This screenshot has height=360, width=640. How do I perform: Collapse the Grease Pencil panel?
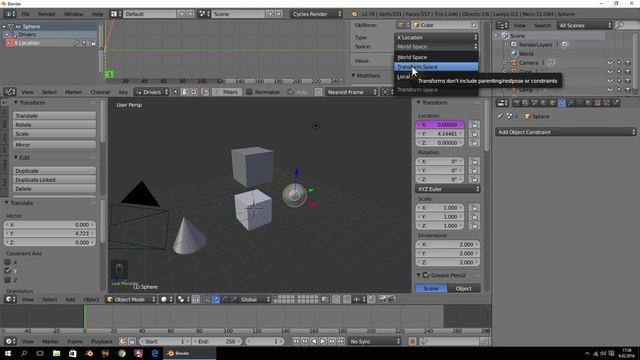(x=418, y=275)
